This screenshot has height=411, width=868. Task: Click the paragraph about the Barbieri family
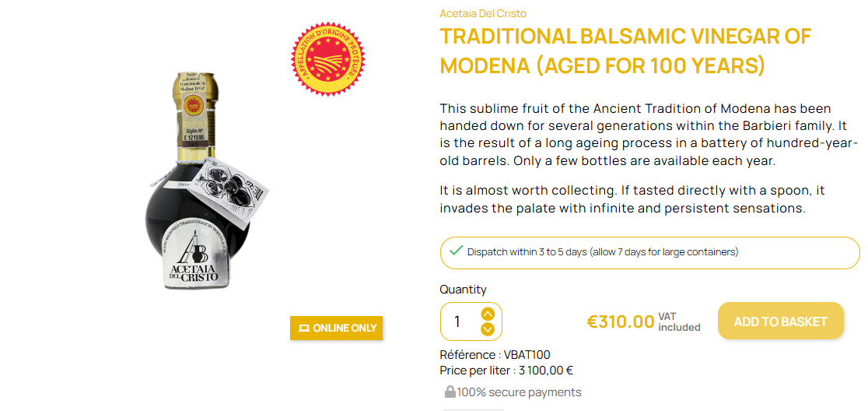649,135
